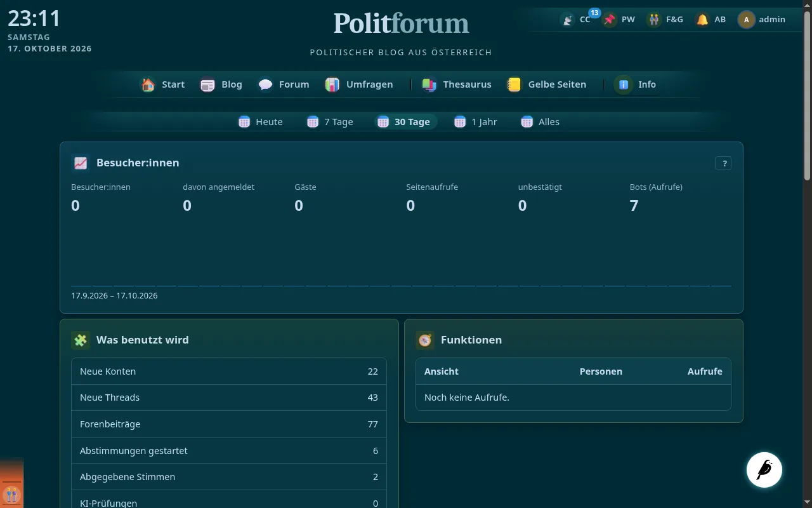Click the Politforum logo
812x508 pixels.
pos(402,24)
